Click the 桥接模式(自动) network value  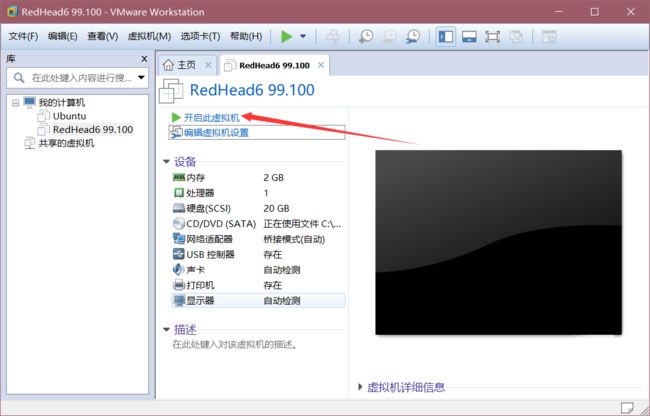pyautogui.click(x=294, y=239)
